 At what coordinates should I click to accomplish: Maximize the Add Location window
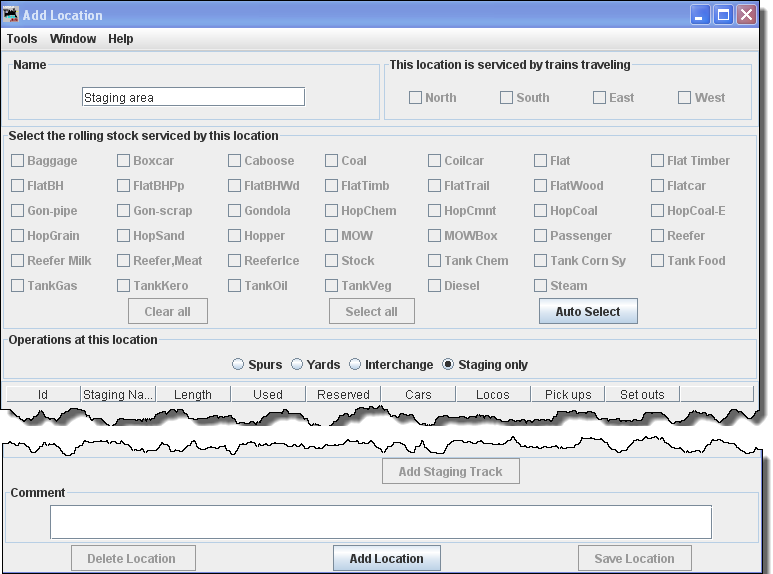(723, 15)
